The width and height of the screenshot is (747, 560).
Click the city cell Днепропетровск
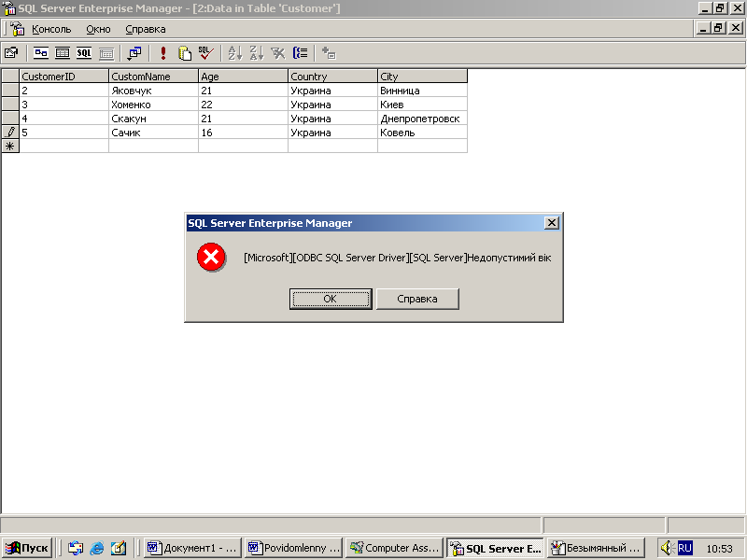(x=422, y=119)
